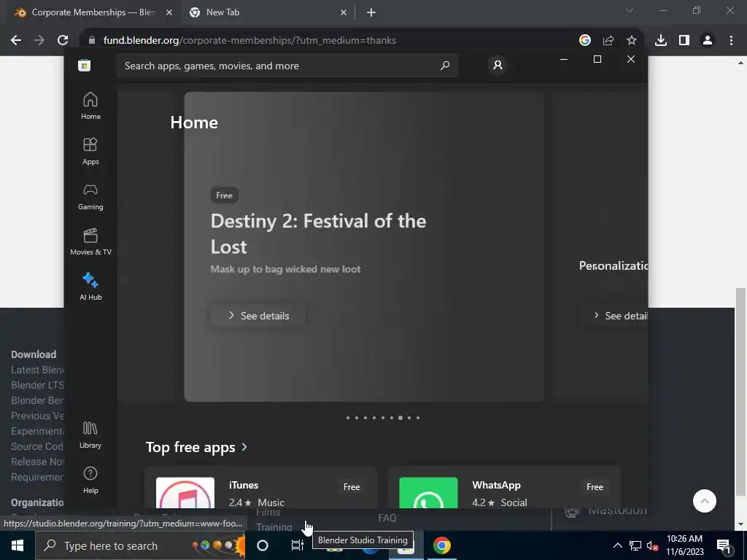
Task: Open Chrome profile menu
Action: (708, 41)
